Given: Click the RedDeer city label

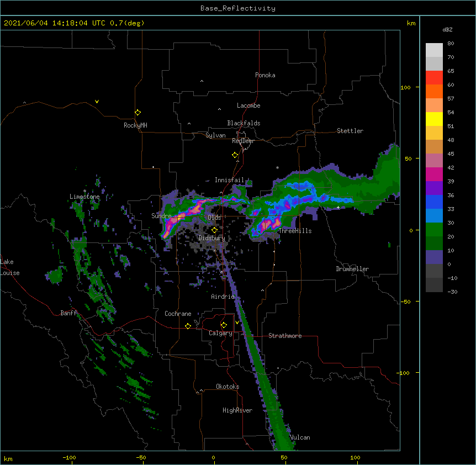Looking at the screenshot, I should [243, 141].
